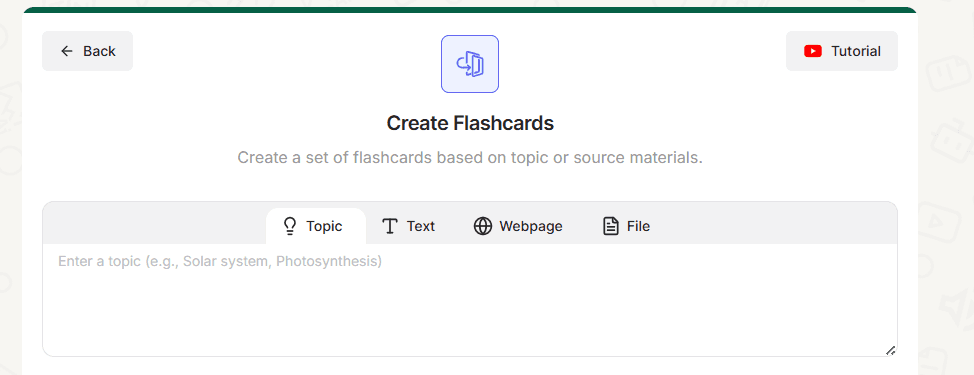Click the 'Create Flashcards' heading
This screenshot has height=375, width=974.
470,123
